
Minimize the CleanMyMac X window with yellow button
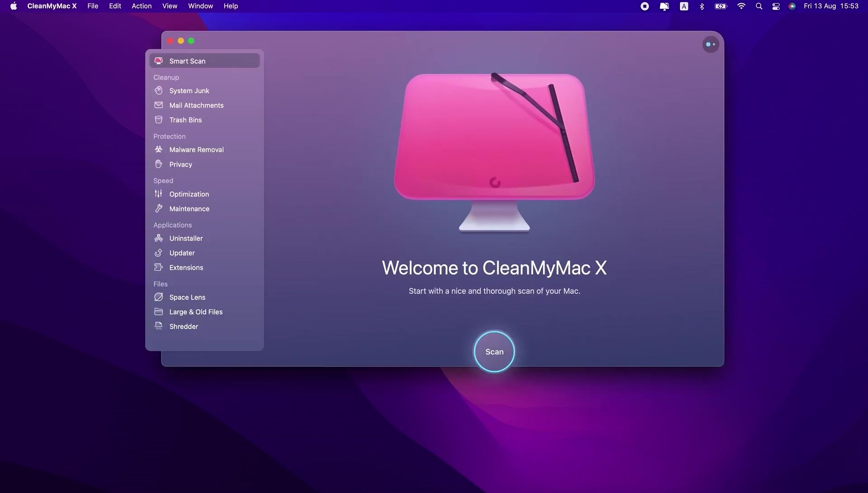180,41
